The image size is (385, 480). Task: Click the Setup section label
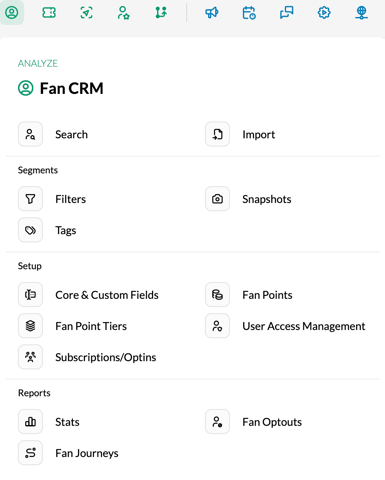point(30,266)
